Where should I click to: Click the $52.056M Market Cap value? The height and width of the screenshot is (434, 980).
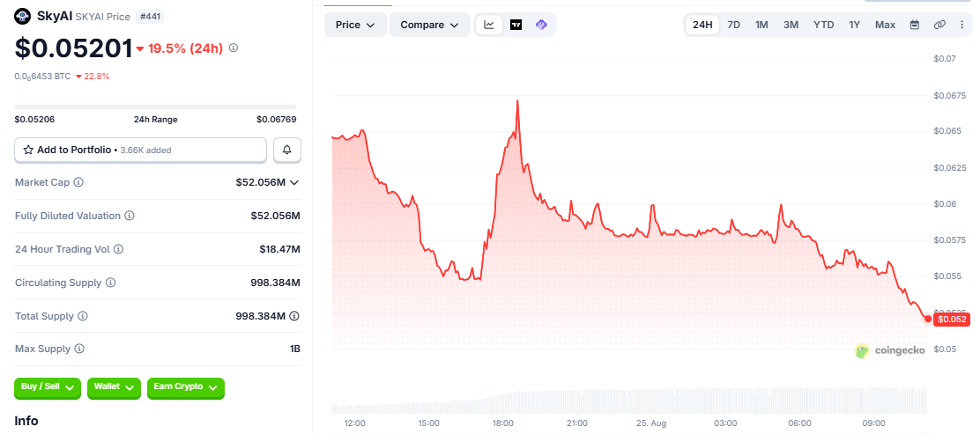coord(261,182)
